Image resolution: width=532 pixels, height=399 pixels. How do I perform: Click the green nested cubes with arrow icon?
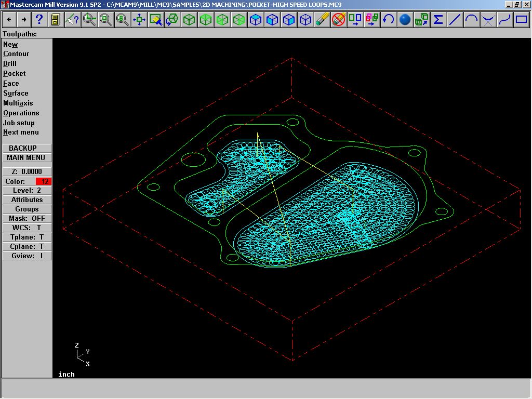(x=422, y=20)
